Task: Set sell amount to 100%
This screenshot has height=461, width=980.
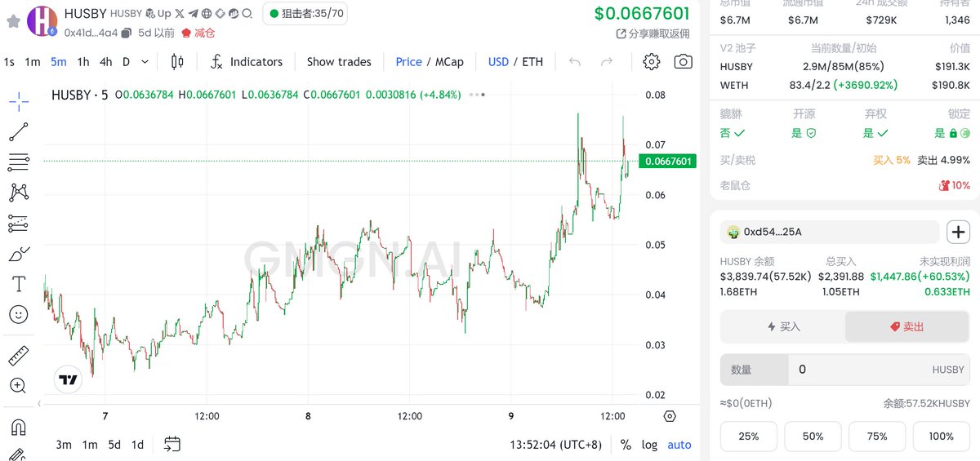Action: (x=942, y=437)
